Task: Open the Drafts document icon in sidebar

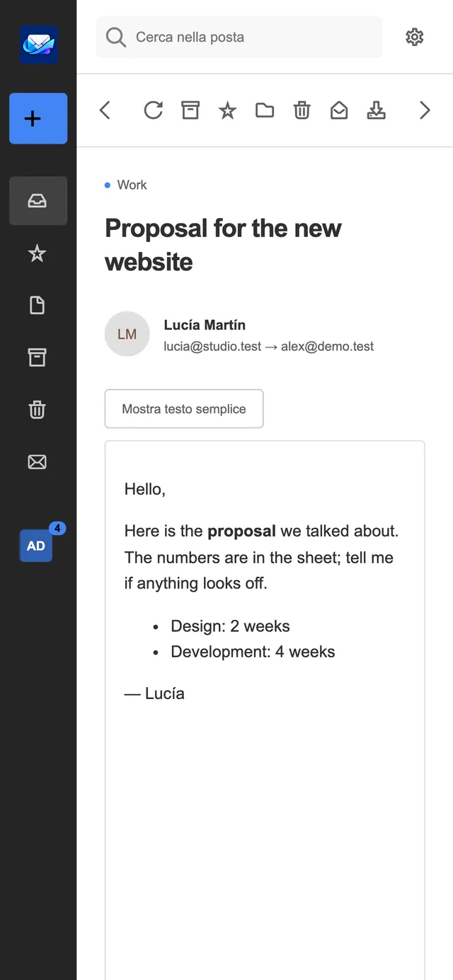Action: (x=37, y=305)
